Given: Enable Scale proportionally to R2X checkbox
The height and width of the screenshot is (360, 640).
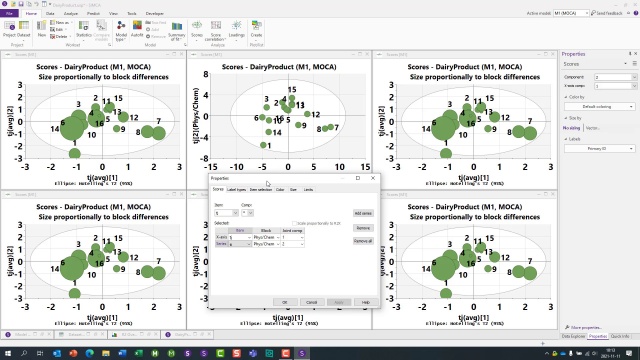Looking at the screenshot, I should coord(294,223).
